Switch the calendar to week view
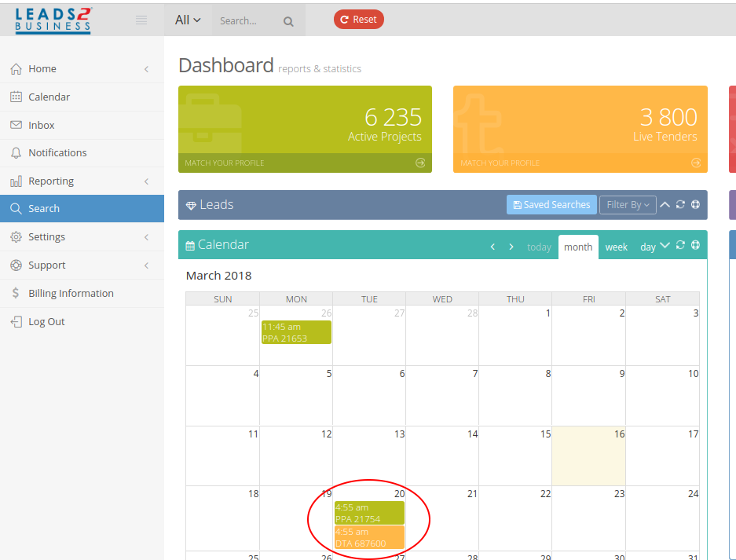The width and height of the screenshot is (736, 560). click(x=617, y=247)
